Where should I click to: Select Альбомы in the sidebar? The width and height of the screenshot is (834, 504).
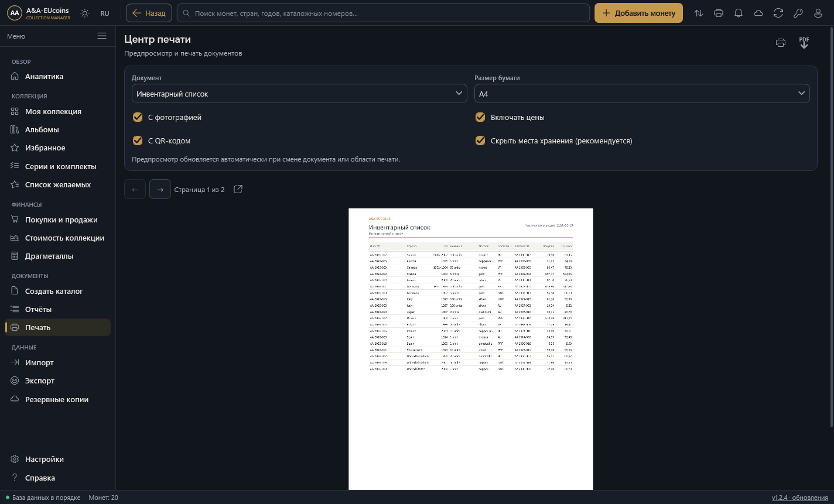[x=57, y=129]
